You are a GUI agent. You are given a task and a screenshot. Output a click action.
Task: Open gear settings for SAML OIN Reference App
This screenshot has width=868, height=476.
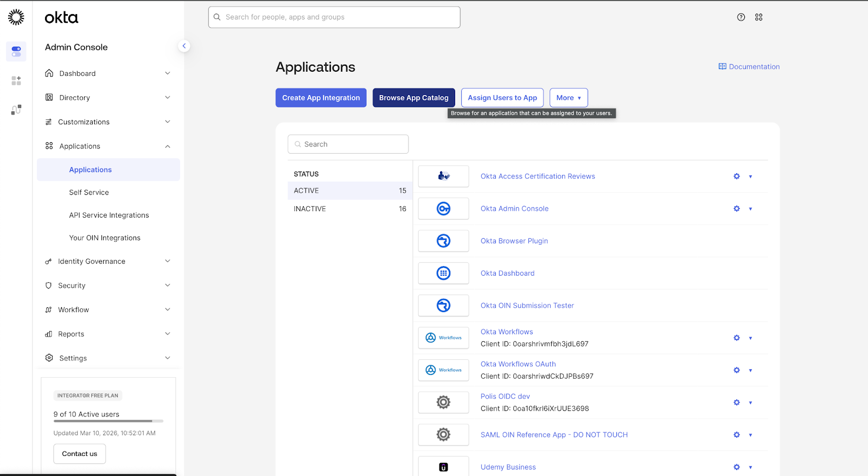click(737, 435)
